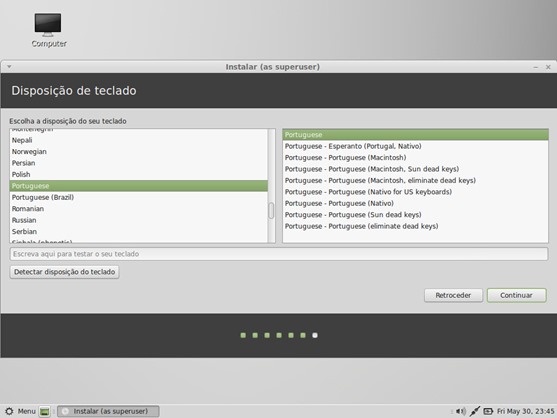
Task: Close the Instalar window
Action: (548, 67)
